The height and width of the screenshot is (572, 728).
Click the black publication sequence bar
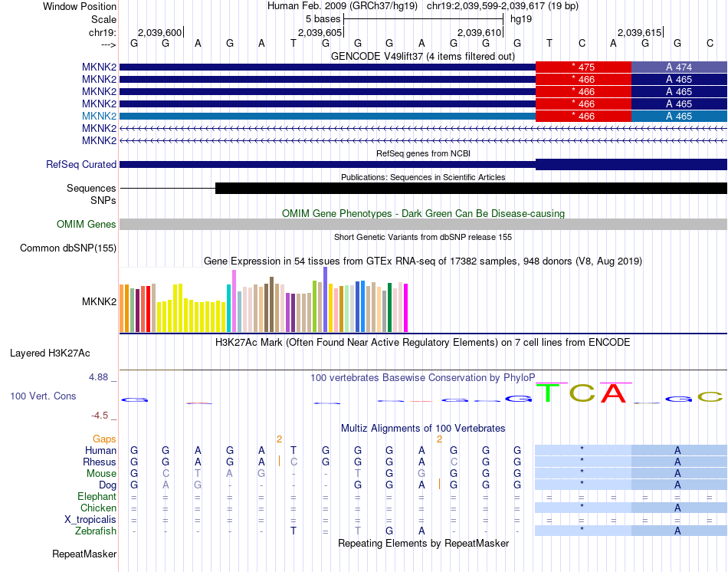coord(471,188)
